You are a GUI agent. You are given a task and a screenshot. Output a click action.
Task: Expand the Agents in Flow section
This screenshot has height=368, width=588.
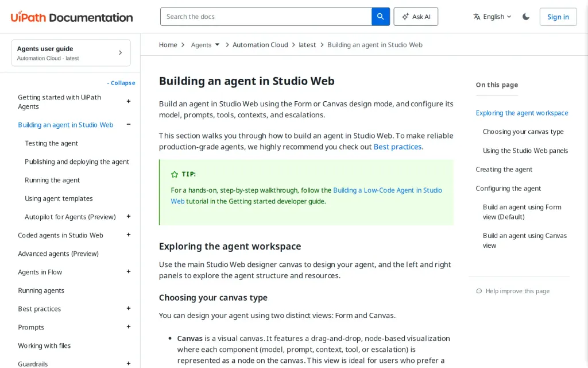point(129,271)
